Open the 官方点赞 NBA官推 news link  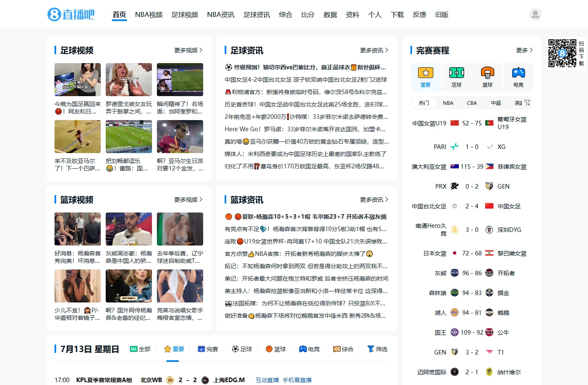coord(299,254)
